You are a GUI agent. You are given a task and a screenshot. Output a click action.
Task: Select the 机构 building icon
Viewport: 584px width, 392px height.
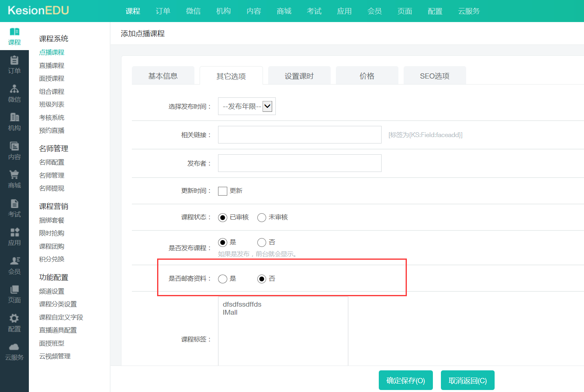[x=14, y=117]
